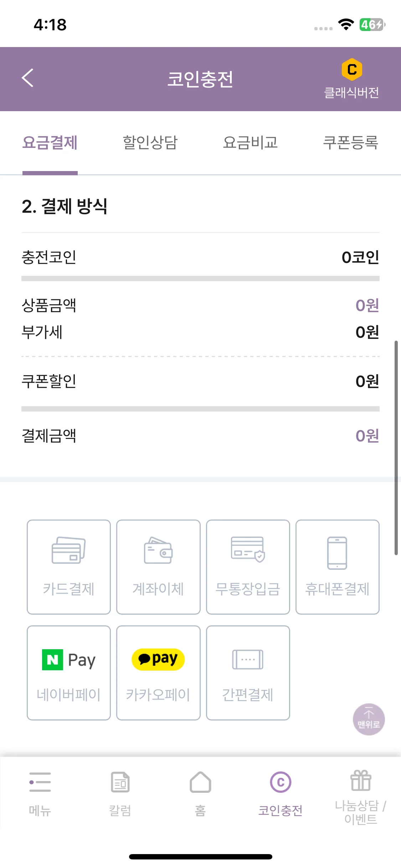Select 카드결제 payment method
This screenshot has width=401, height=868.
point(69,567)
